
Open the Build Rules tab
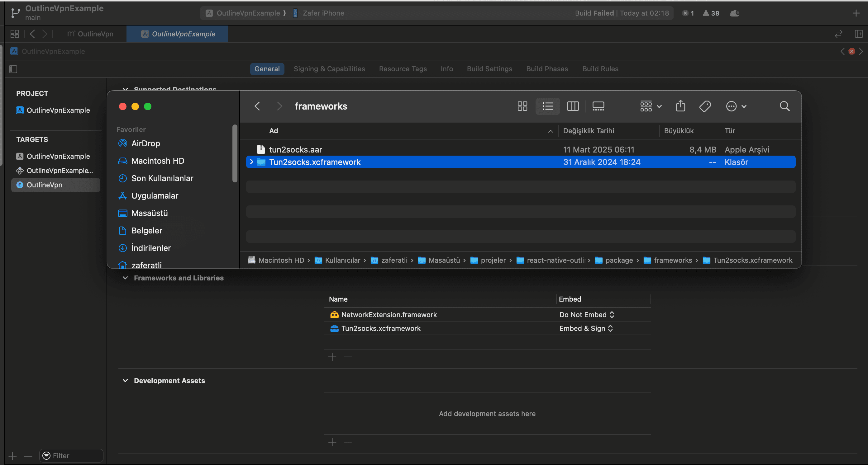pos(600,69)
